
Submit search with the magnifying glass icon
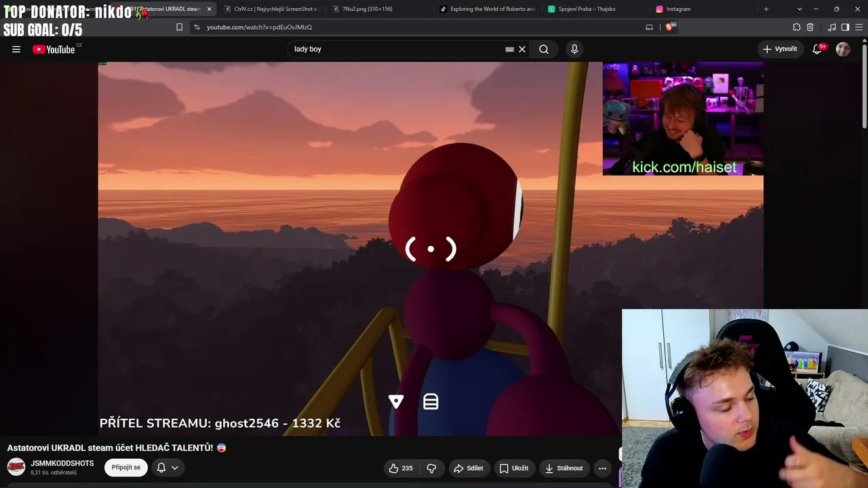point(544,49)
